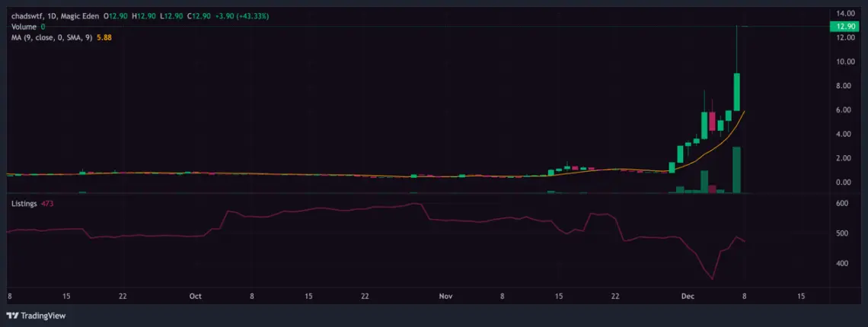The image size is (868, 327).
Task: Click the Listings line lowest dip point
Action: click(713, 278)
